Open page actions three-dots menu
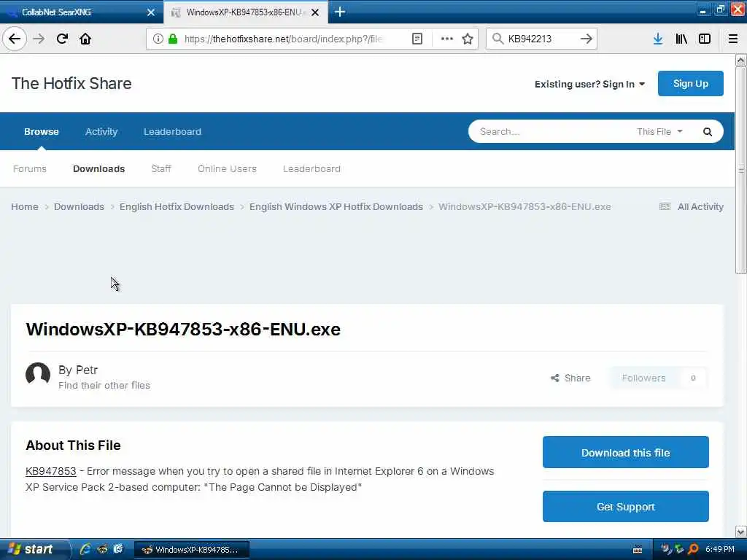747x560 pixels. [446, 39]
